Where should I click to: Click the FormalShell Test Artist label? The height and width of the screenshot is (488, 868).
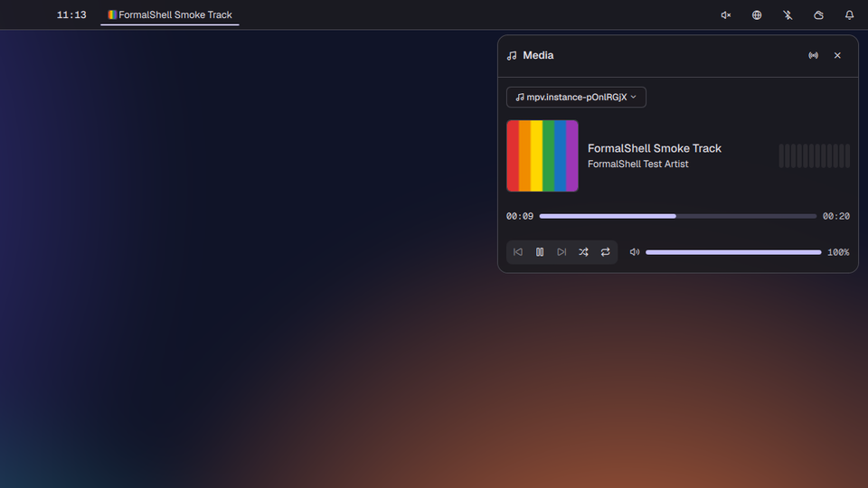point(637,164)
